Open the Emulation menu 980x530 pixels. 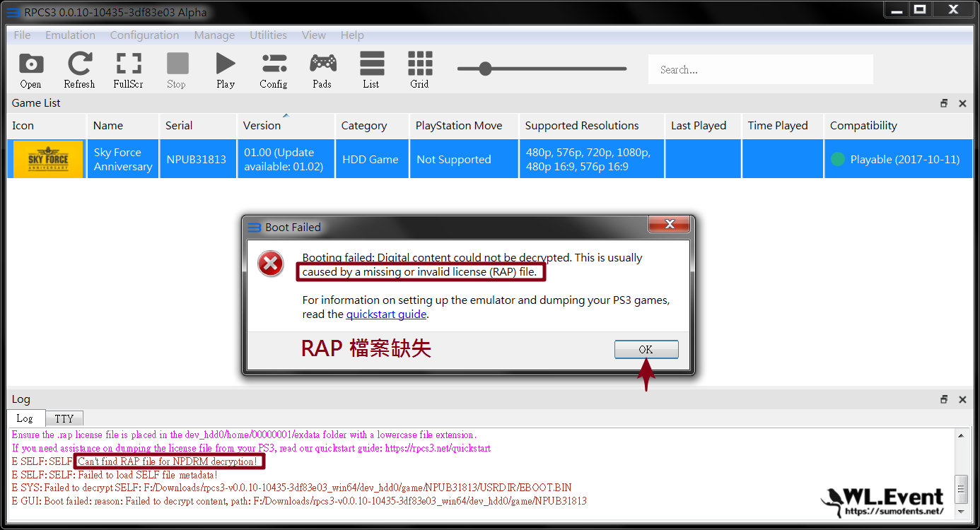[x=70, y=35]
